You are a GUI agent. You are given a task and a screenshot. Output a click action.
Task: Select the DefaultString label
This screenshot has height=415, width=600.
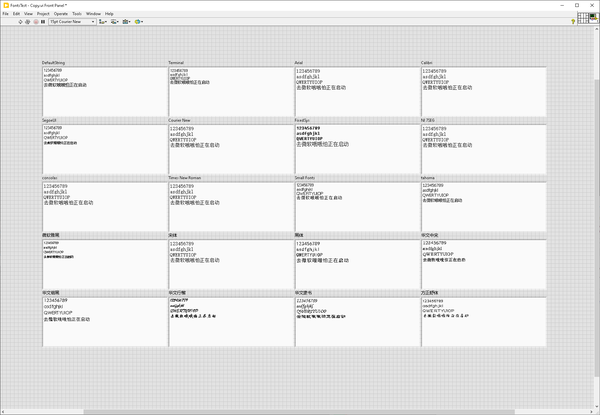[x=53, y=63]
